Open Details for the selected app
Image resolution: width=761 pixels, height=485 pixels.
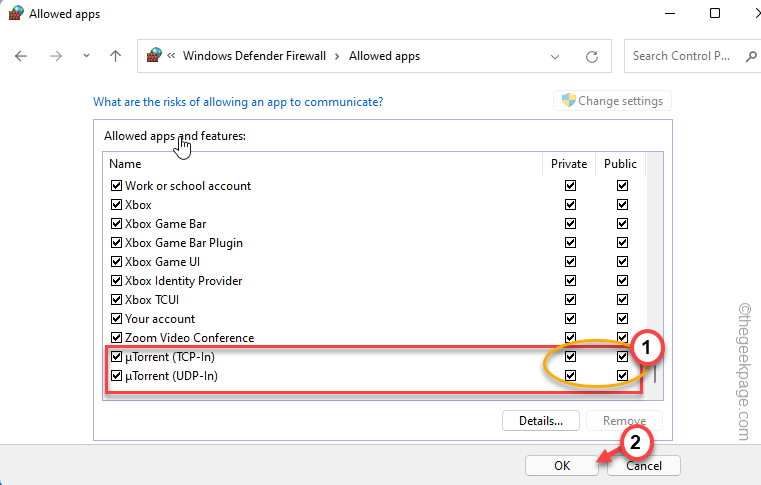tap(541, 421)
